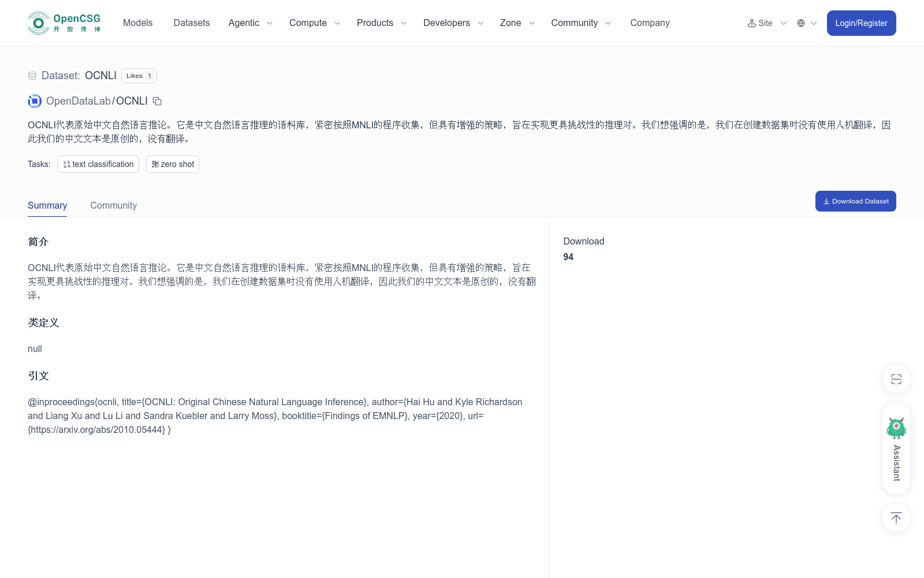924x578 pixels.
Task: Click the null text under 类定义
Action: [35, 349]
